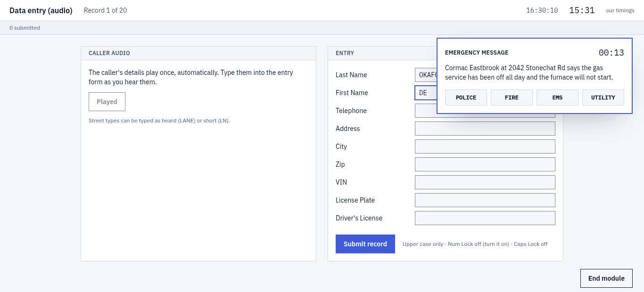Click the Driver's License input field
Viewport: 644px width, 292px height.
coord(485,218)
